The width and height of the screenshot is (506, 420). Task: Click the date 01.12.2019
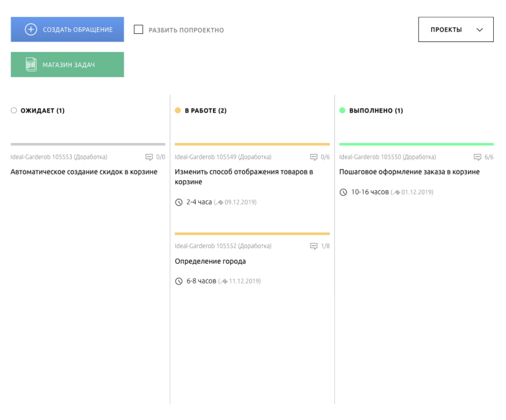tap(417, 192)
